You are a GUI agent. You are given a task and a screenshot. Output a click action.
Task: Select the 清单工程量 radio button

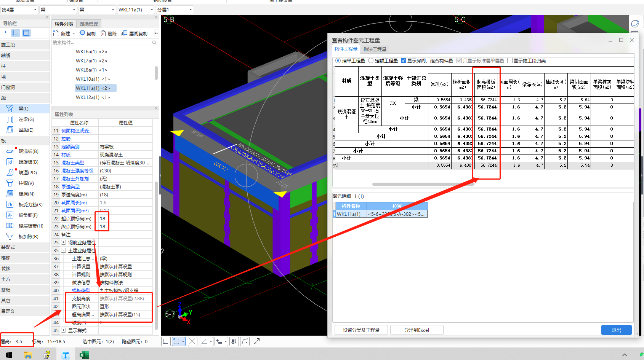click(x=338, y=61)
